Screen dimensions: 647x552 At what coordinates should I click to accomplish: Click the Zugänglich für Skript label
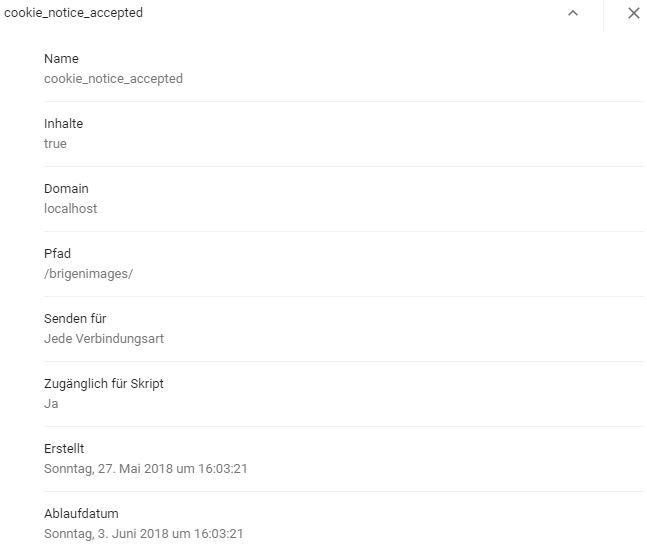104,384
